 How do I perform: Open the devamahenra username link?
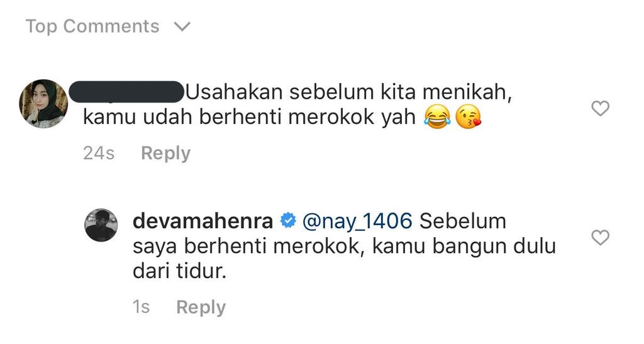(x=203, y=221)
